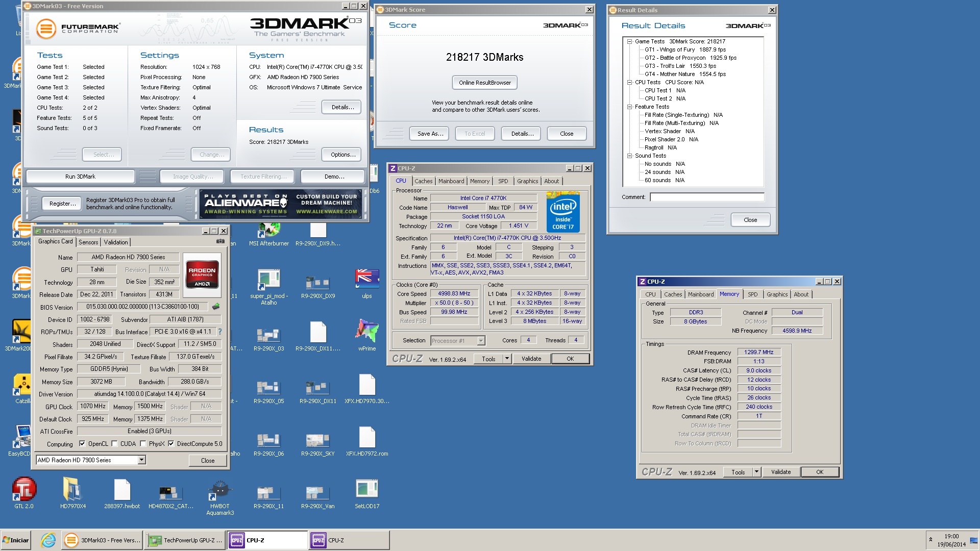Click the Comment field in Result Details
The width and height of the screenshot is (980, 551).
(x=707, y=197)
